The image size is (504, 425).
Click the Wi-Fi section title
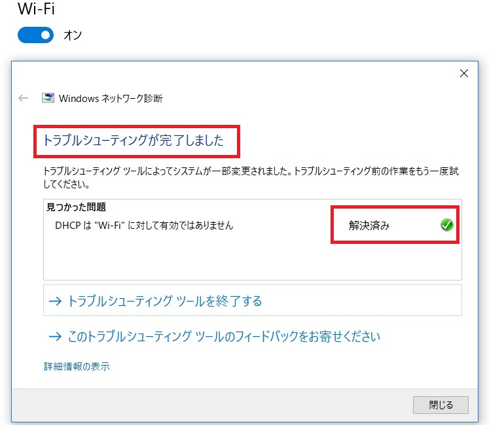click(x=36, y=8)
